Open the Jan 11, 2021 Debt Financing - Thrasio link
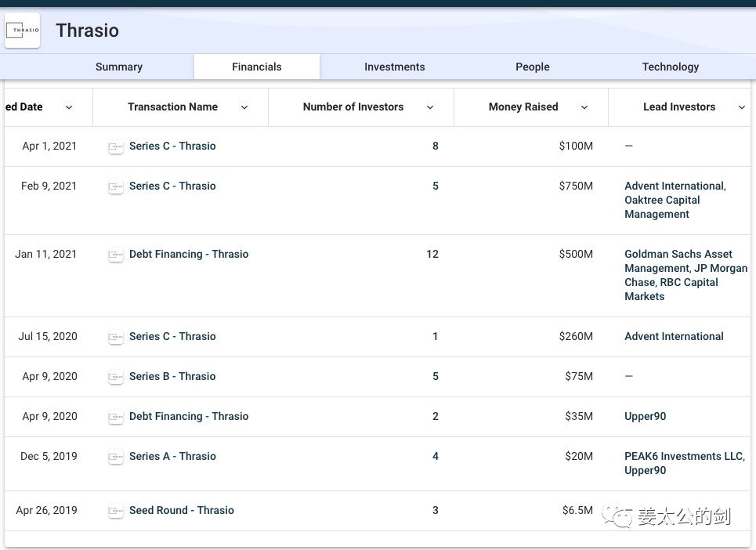 [x=189, y=255]
